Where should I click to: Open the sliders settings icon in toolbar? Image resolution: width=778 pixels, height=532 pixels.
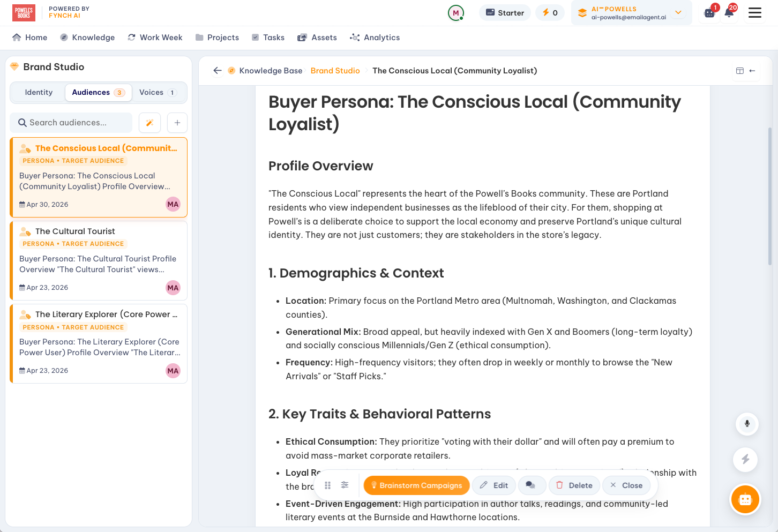tap(345, 485)
